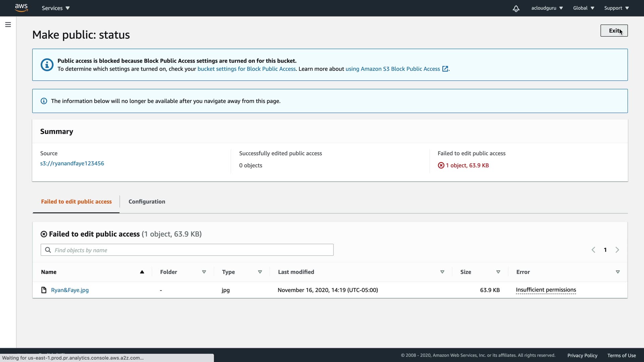The image size is (644, 362).
Task: Sort table by Folder column
Action: pyautogui.click(x=204, y=272)
